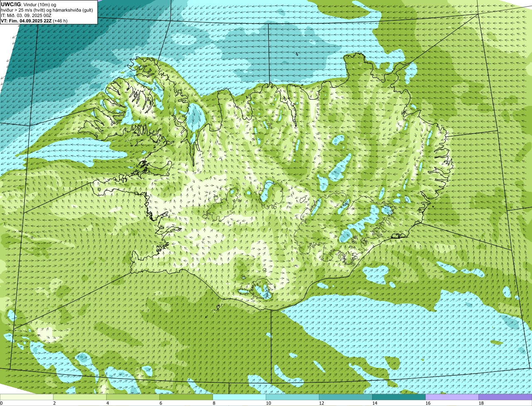This screenshot has width=532, height=406.
Task: Click the 'IT: Mið. 03. 09. 2025 00Z' line
Action: (x=26, y=15)
